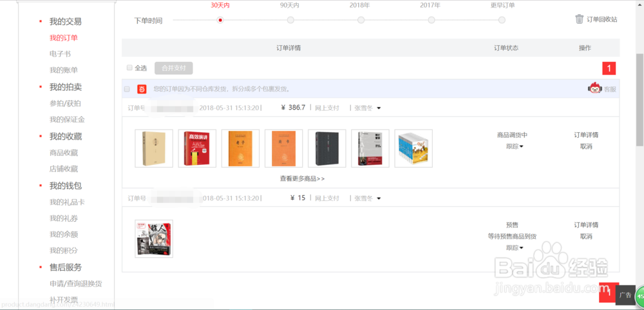Open 商品收藏 in the sidebar

click(64, 153)
